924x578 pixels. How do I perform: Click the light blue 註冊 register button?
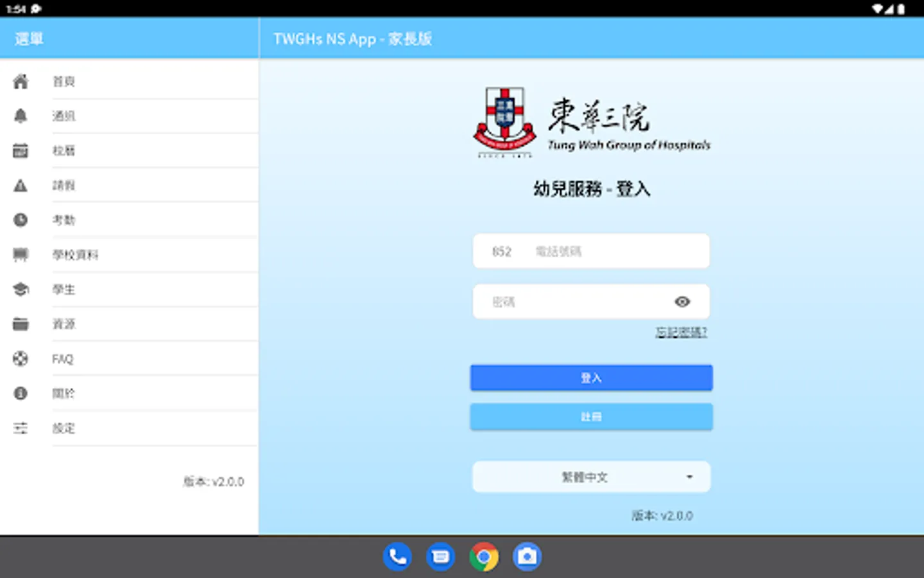click(591, 417)
